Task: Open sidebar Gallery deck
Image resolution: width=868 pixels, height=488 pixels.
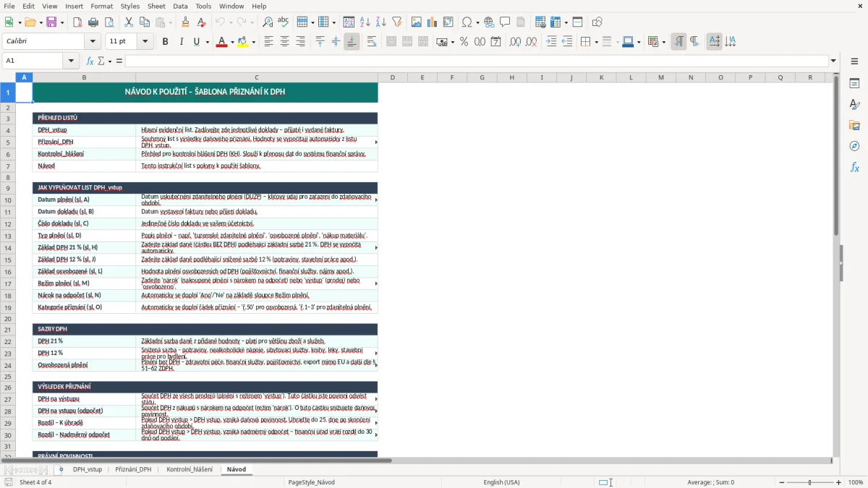Action: [854, 125]
